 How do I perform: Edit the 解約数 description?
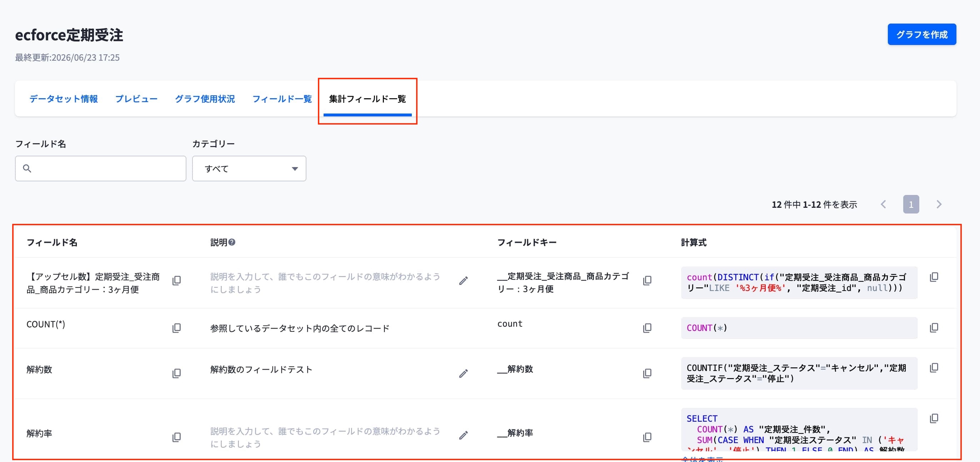point(463,373)
